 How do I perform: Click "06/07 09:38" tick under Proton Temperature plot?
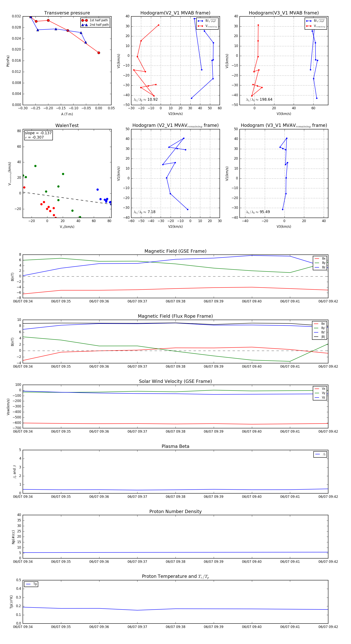[x=175, y=627]
